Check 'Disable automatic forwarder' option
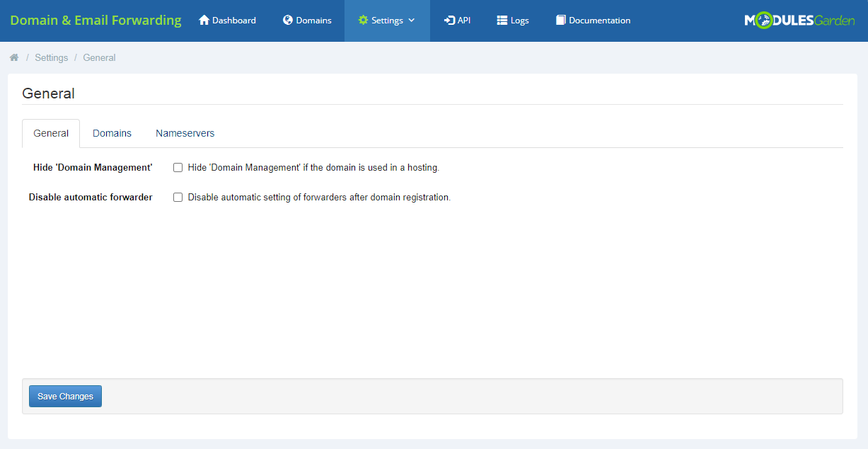The width and height of the screenshot is (868, 449). 178,197
